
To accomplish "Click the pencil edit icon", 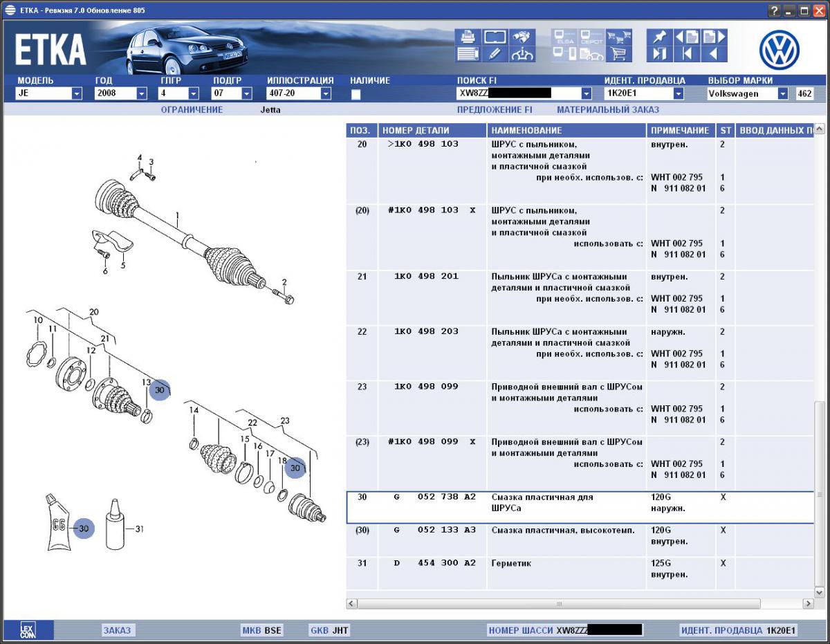I will pyautogui.click(x=494, y=54).
